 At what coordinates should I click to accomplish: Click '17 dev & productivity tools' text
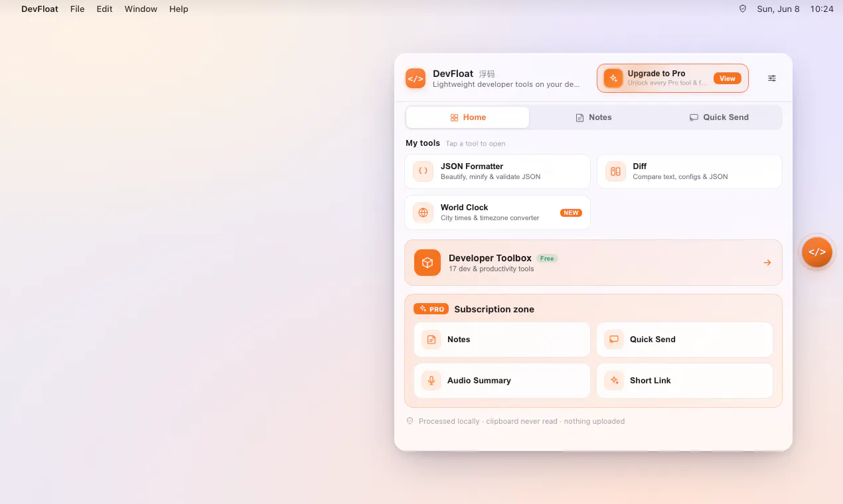pos(491,269)
